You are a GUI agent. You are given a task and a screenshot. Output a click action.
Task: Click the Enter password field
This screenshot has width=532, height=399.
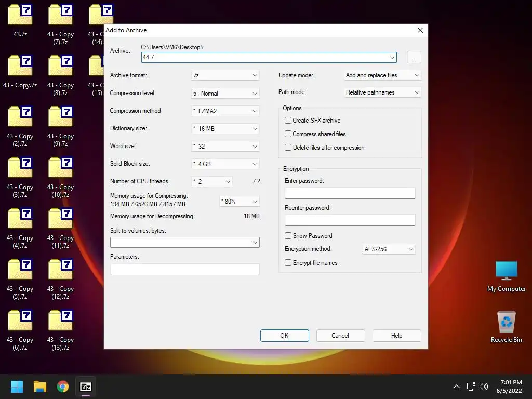[x=350, y=193]
